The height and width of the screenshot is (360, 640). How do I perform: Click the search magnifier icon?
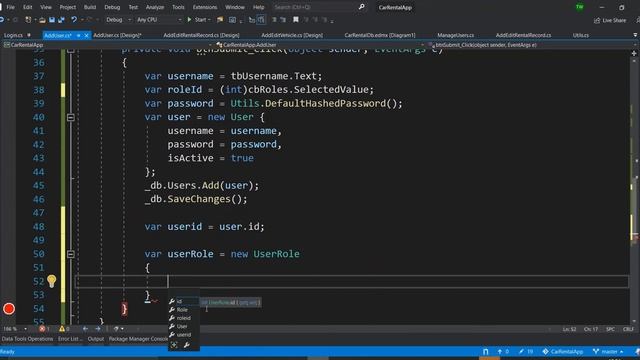[361, 7]
